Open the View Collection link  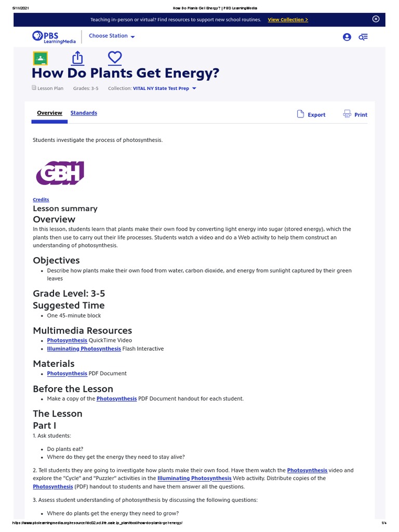[x=288, y=20]
